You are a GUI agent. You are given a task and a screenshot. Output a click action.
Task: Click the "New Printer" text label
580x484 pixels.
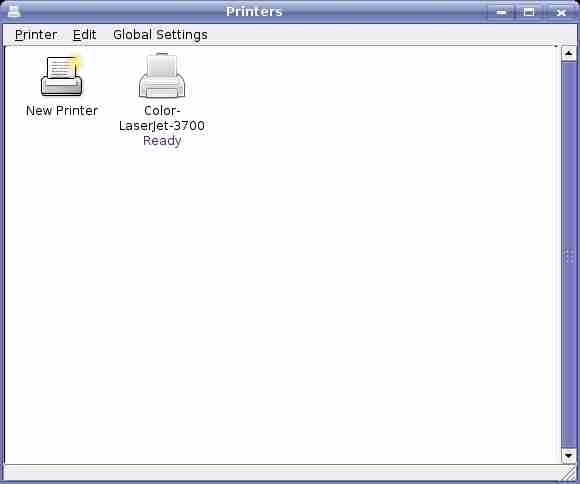point(62,111)
